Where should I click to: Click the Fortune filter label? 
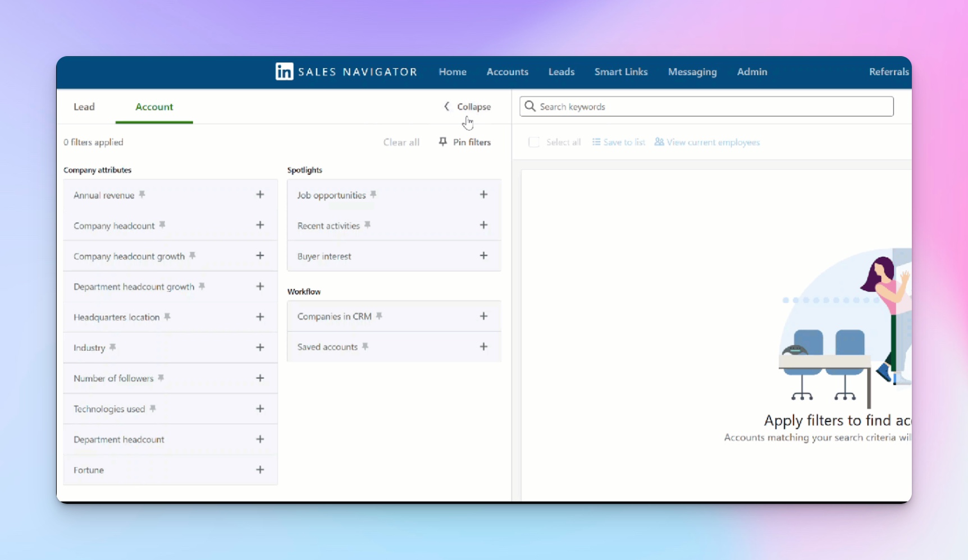[x=89, y=470]
